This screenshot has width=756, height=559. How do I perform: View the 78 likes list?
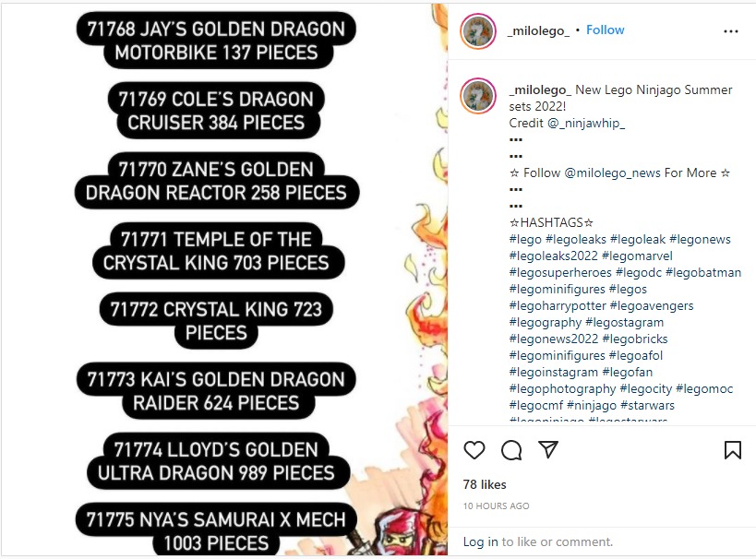point(485,485)
